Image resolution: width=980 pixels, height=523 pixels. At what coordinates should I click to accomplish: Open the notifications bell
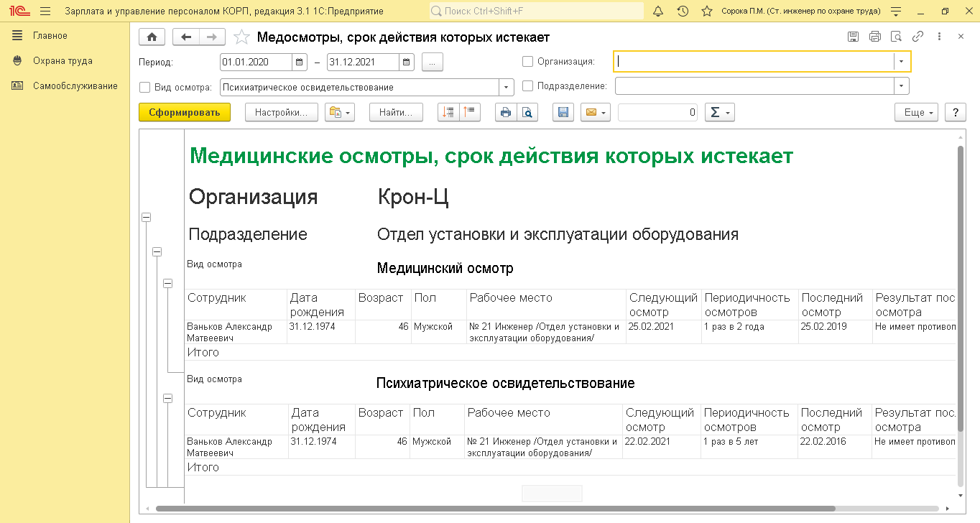tap(658, 11)
